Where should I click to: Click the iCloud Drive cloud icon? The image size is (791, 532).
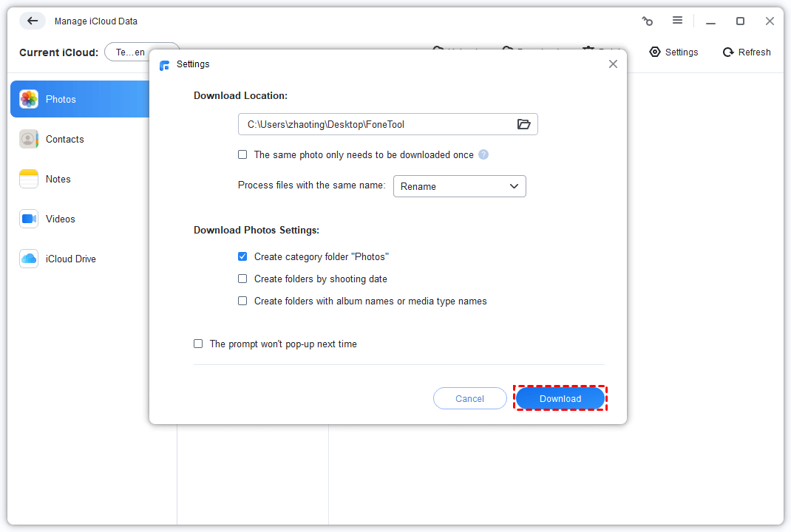[x=29, y=259]
